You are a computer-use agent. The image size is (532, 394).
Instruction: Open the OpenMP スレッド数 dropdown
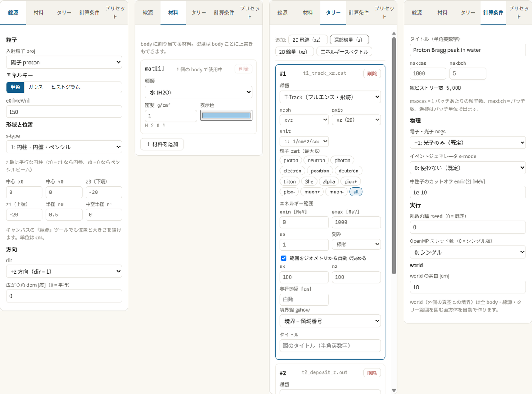point(468,252)
